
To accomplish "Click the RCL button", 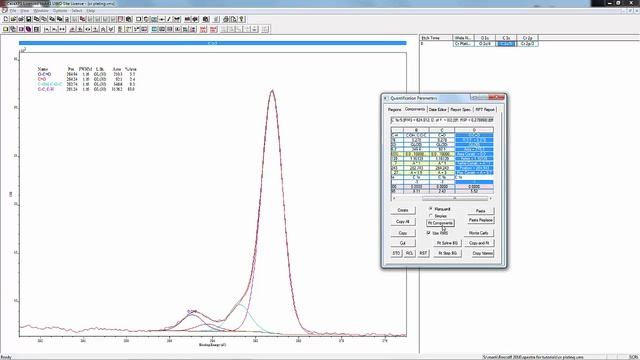I will tap(409, 253).
